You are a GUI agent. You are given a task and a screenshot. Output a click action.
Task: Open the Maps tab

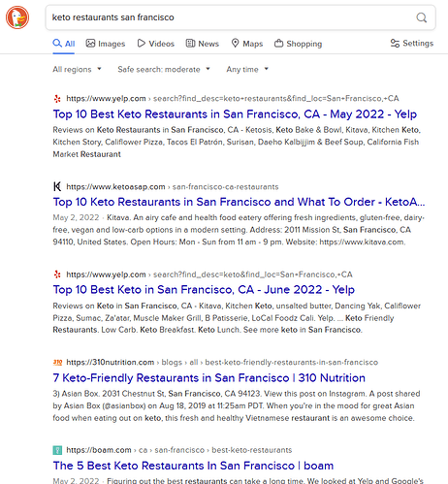(247, 44)
